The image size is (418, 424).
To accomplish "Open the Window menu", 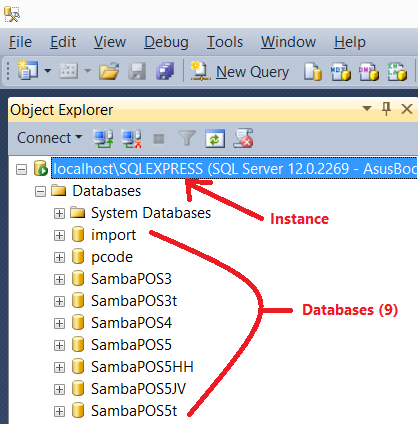I will click(288, 42).
